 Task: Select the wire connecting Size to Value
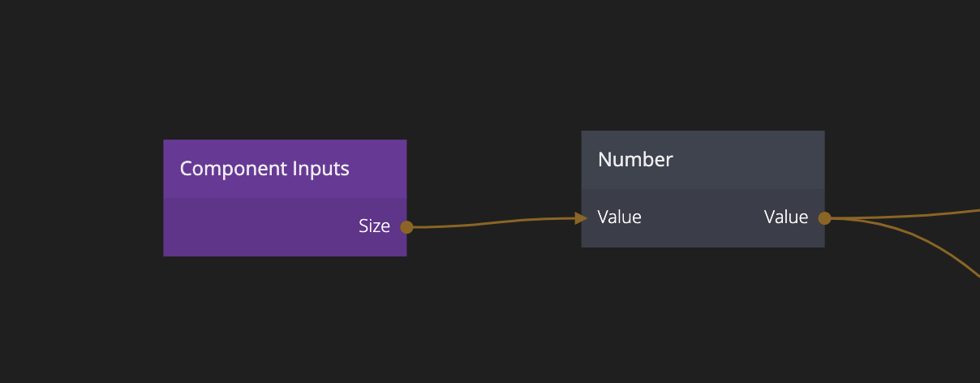[495, 222]
